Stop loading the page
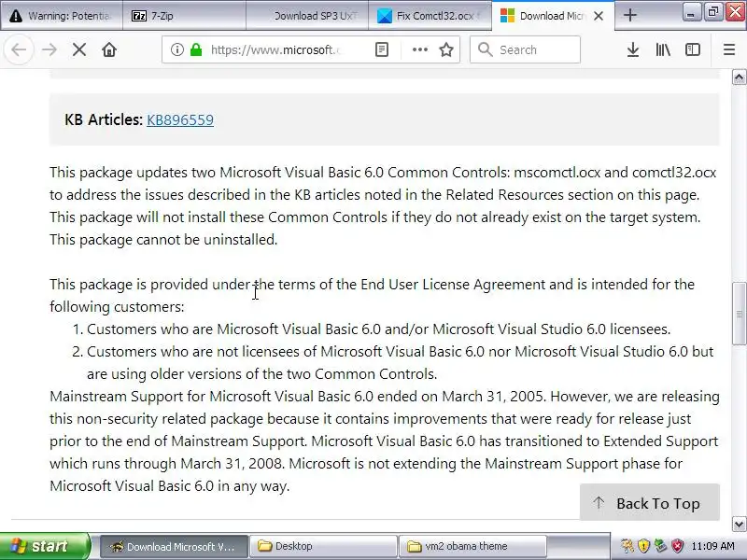747x560 pixels. tap(79, 49)
